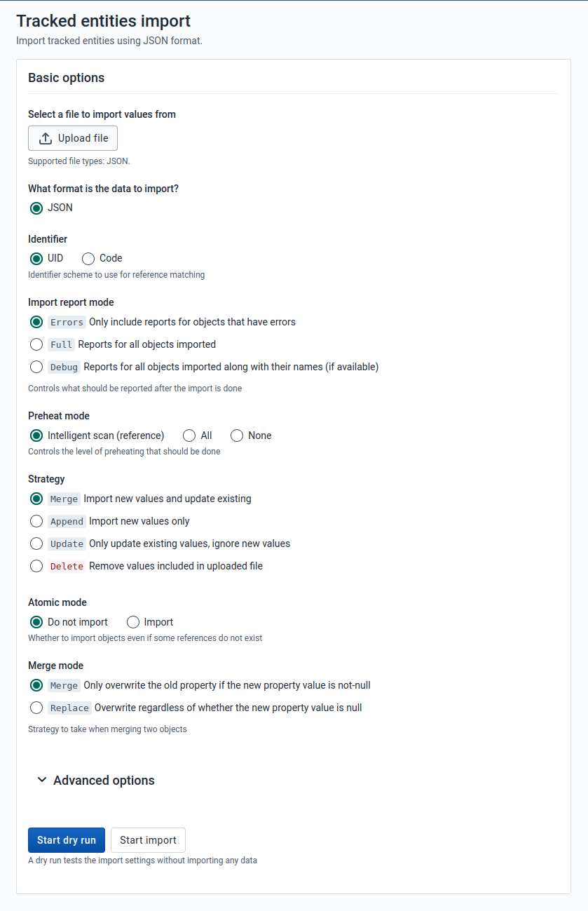The height and width of the screenshot is (911, 588).
Task: Select None for preheat mode
Action: 237,436
